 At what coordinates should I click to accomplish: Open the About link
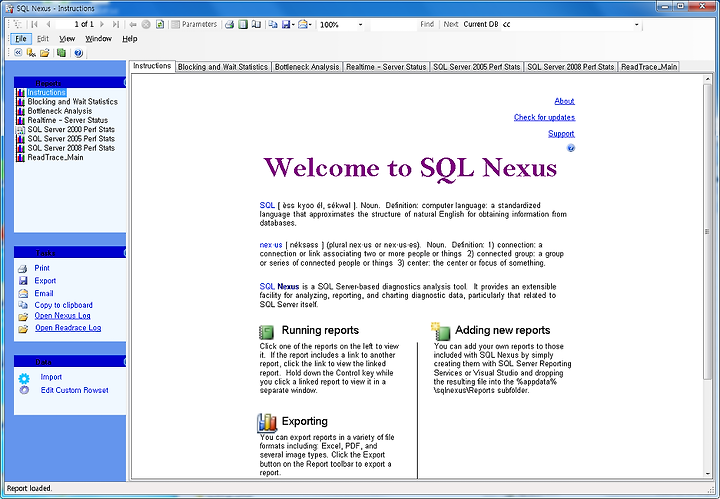point(564,101)
